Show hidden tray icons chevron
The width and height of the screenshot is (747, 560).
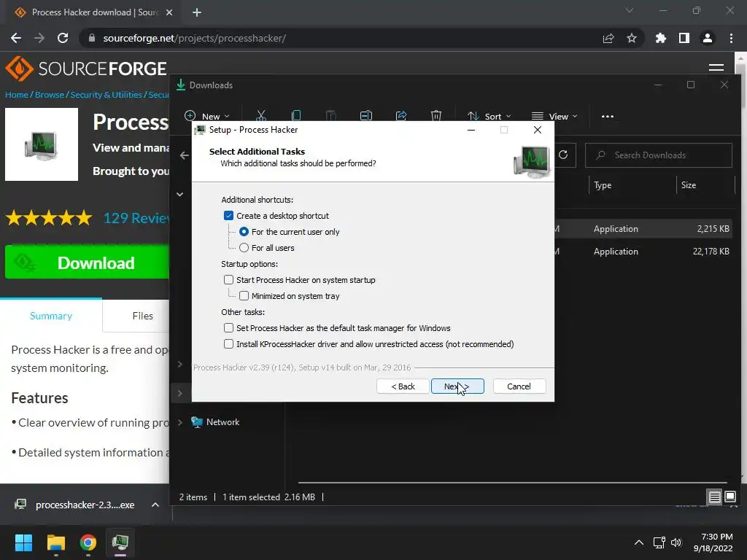coord(639,542)
